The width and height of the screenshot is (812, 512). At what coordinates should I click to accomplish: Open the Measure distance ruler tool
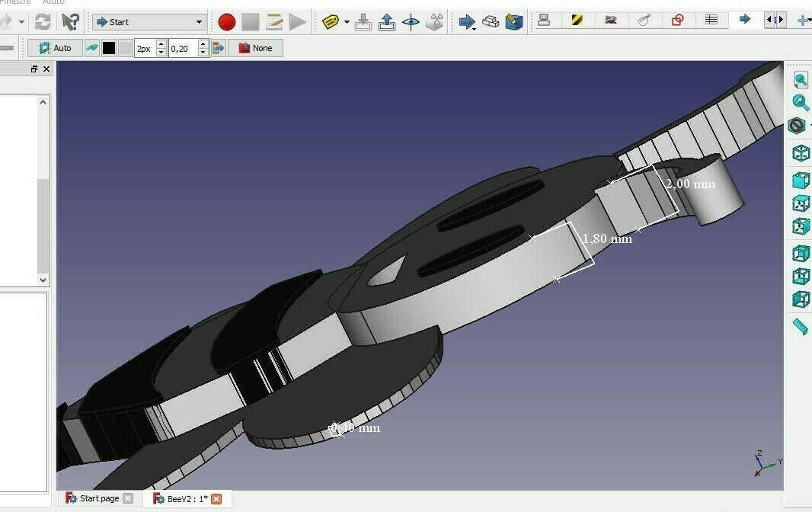[x=801, y=327]
